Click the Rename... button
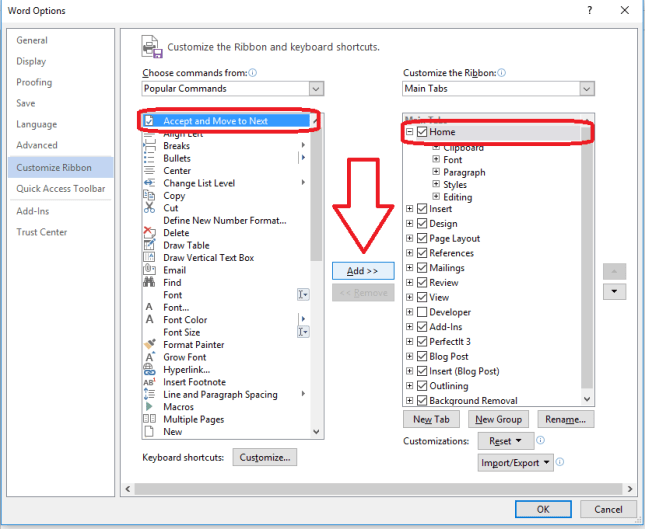This screenshot has width=645, height=529. coord(566,419)
